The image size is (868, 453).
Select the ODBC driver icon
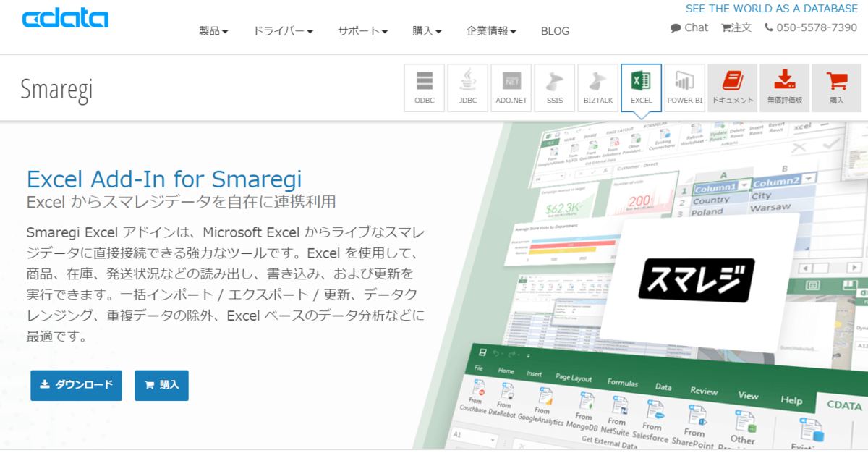click(425, 88)
